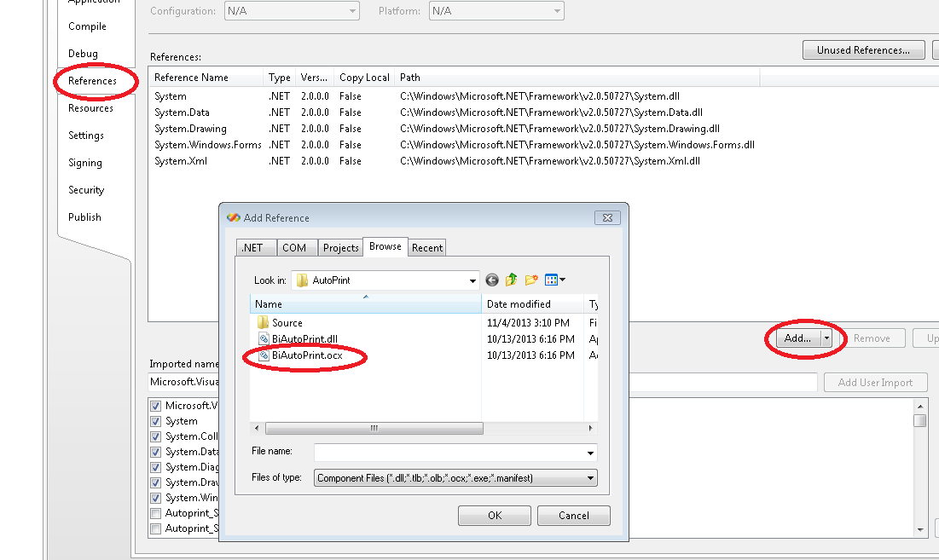Close the Add Reference dialog
Viewport: 939px width, 560px height.
[x=607, y=218]
